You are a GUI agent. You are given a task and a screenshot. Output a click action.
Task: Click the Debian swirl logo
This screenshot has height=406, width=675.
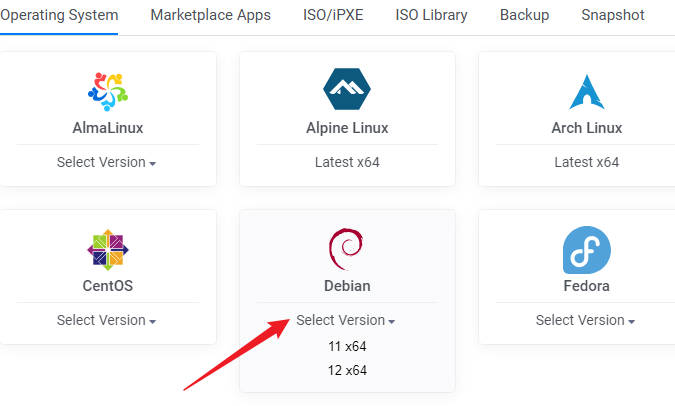[347, 249]
